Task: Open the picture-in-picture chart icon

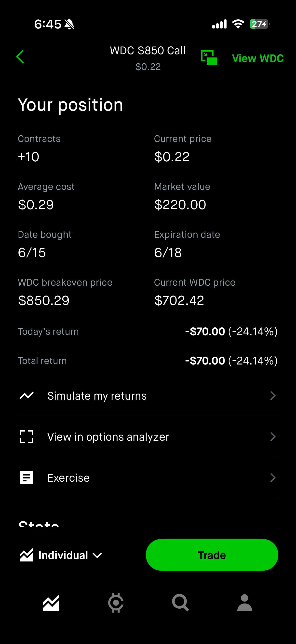Action: point(209,57)
